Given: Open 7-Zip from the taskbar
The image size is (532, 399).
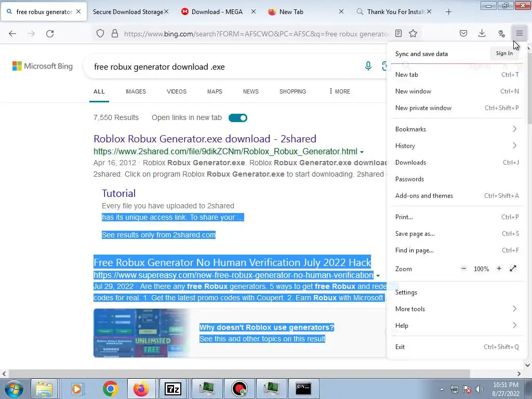Looking at the screenshot, I should pyautogui.click(x=172, y=389).
